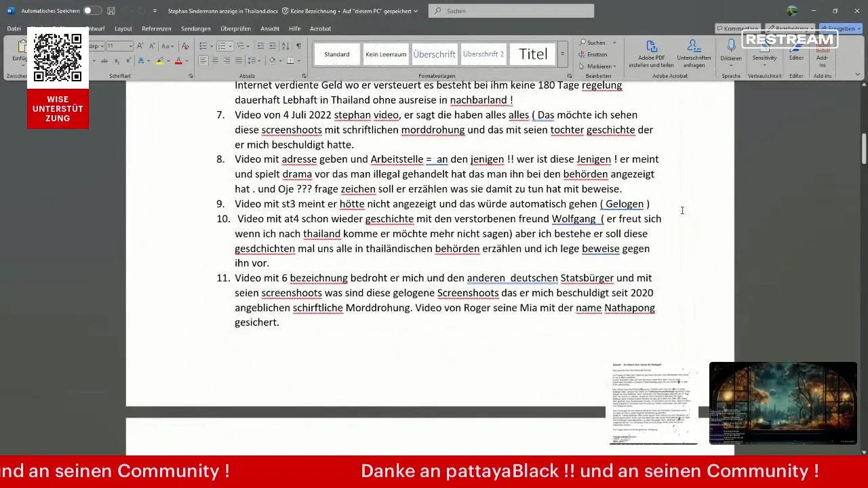This screenshot has height=488, width=868.
Task: Apply yellow text highlight color
Action: [x=160, y=60]
